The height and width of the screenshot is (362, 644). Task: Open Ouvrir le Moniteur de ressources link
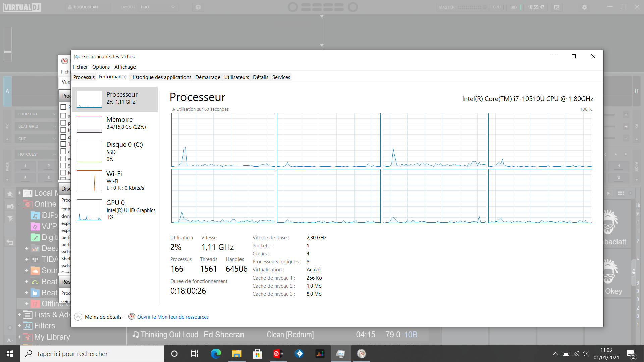pyautogui.click(x=173, y=317)
